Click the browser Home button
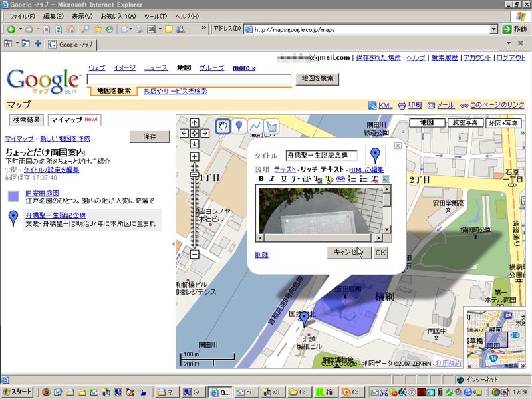Viewport: 532px width, 399px height. coord(70,29)
